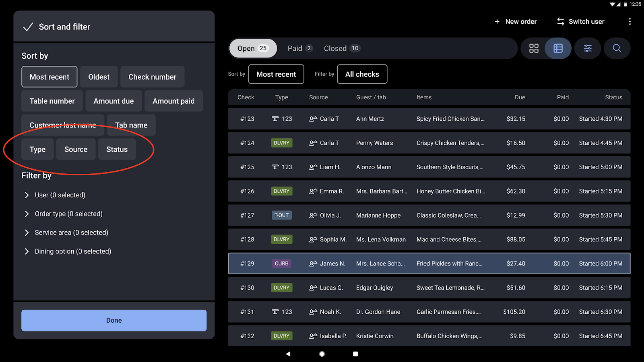
Task: Switch to the Paid tab
Action: point(299,48)
